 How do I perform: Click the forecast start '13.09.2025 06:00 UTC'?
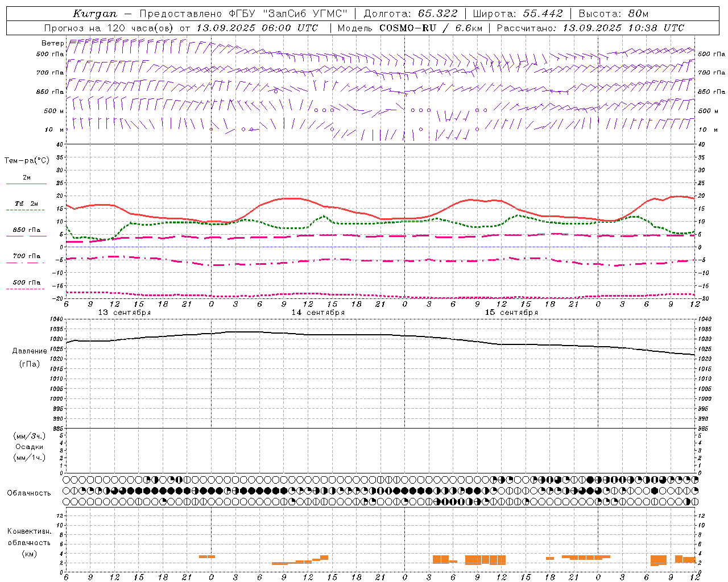pyautogui.click(x=257, y=28)
